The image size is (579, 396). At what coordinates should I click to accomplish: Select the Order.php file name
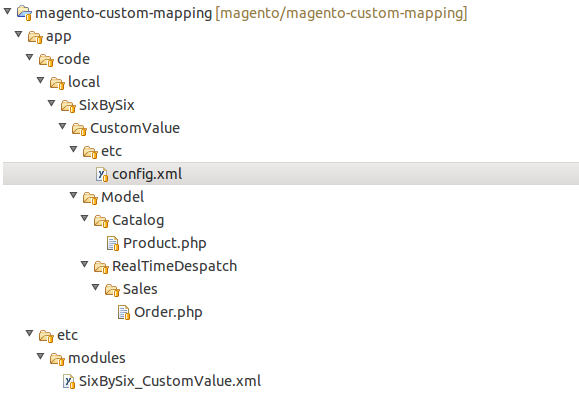[168, 313]
